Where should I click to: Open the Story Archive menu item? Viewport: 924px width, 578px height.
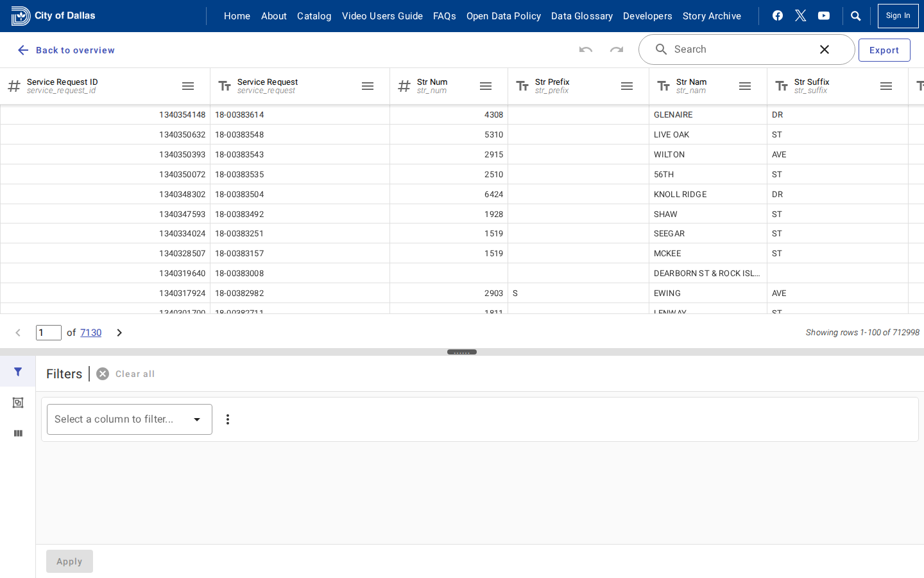tap(712, 16)
